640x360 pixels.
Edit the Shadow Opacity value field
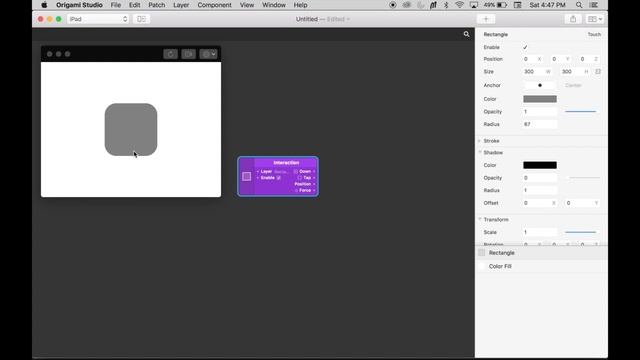coord(540,178)
